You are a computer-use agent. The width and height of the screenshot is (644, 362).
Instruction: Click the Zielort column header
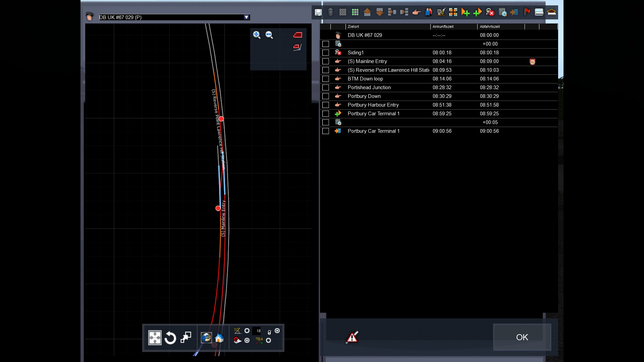(x=354, y=26)
